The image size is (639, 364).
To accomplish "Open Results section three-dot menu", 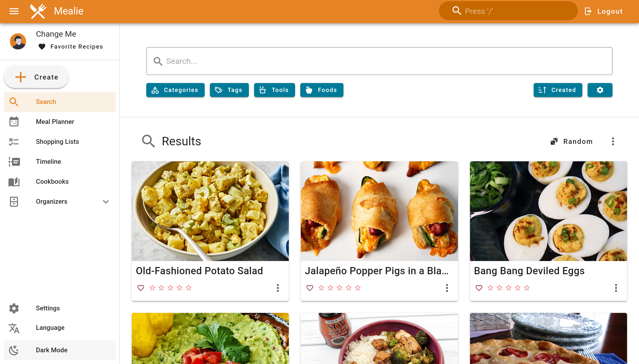I will click(x=613, y=142).
